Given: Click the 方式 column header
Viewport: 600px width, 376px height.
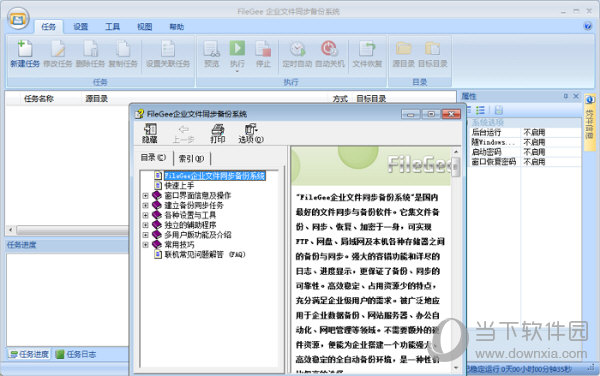Looking at the screenshot, I should pos(340,99).
